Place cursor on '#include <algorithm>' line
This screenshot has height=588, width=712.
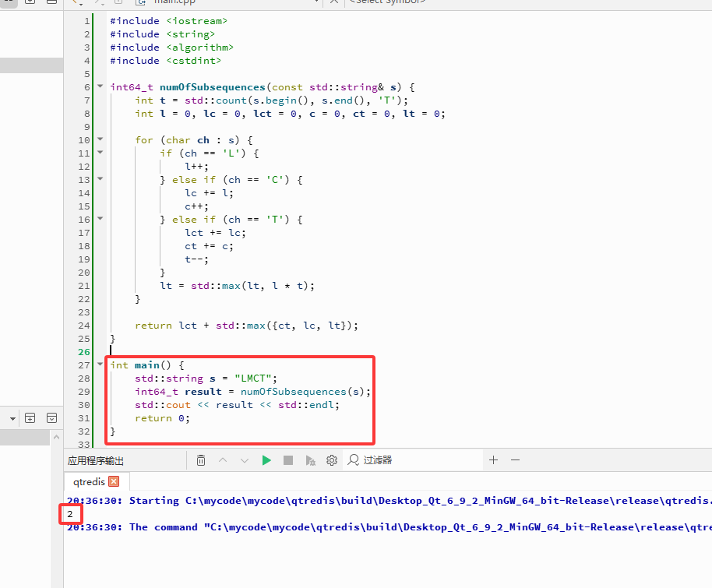[x=171, y=48]
